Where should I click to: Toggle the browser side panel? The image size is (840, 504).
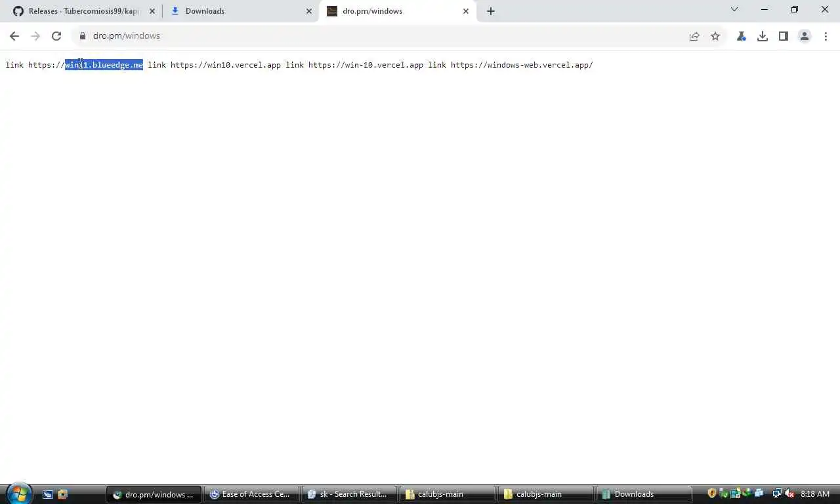[x=784, y=36]
